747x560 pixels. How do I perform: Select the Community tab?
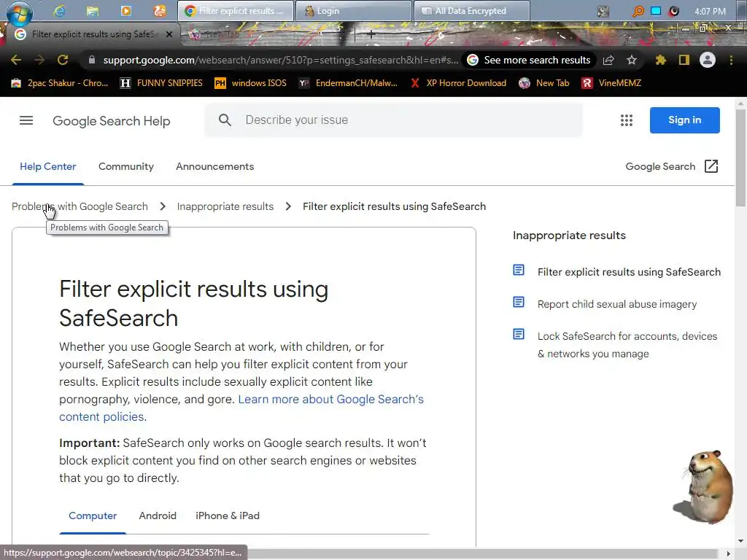pos(125,167)
